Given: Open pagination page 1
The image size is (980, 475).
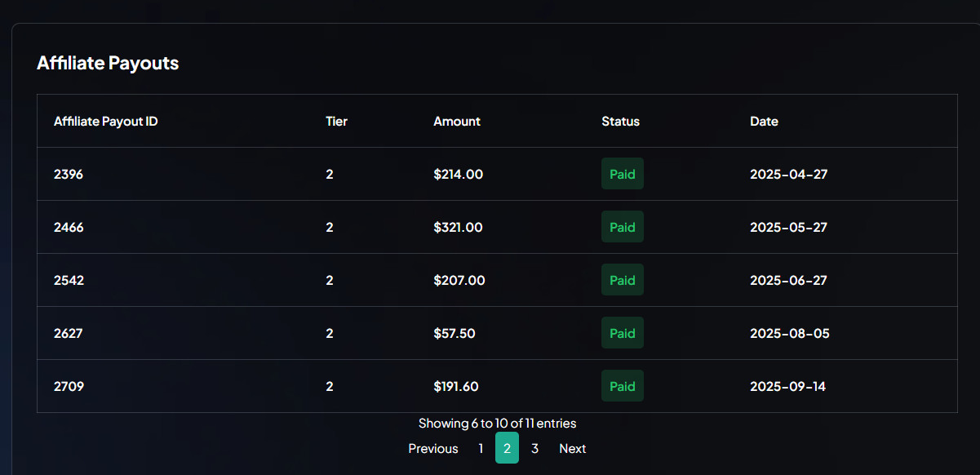Looking at the screenshot, I should 481,448.
